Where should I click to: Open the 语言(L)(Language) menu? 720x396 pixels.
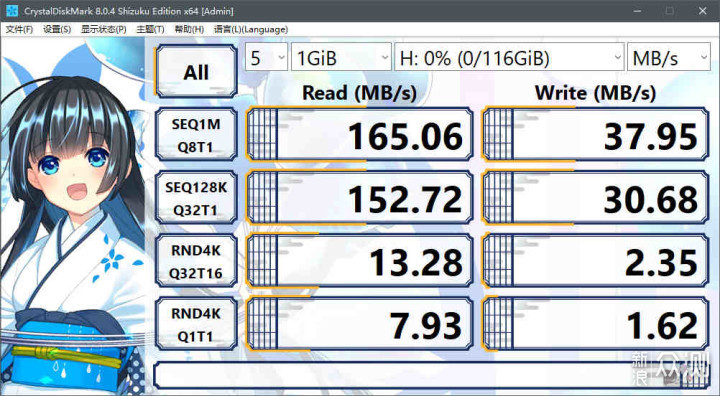click(x=251, y=29)
